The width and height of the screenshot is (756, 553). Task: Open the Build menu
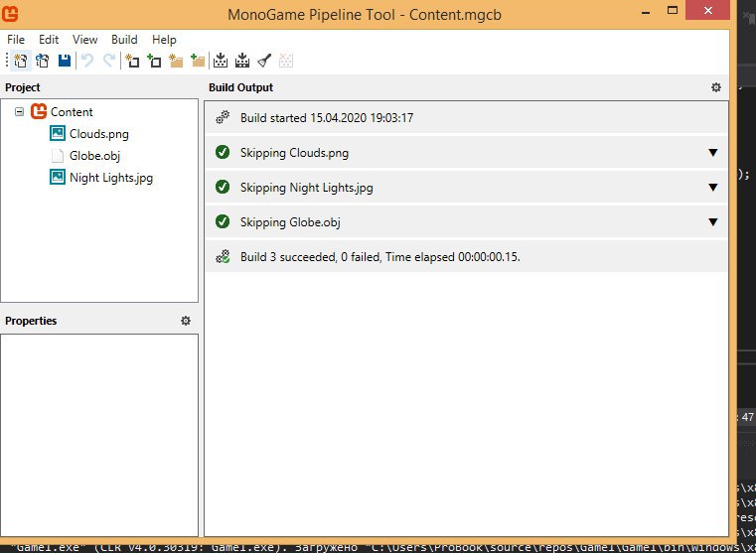(x=124, y=40)
